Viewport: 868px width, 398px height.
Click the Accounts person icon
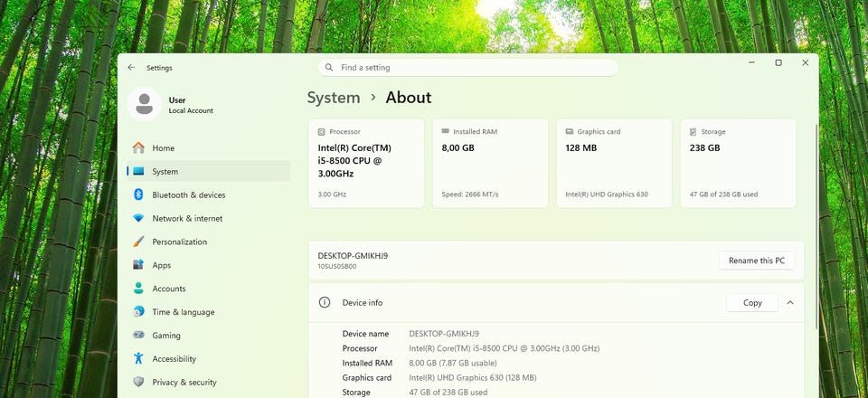tap(138, 289)
